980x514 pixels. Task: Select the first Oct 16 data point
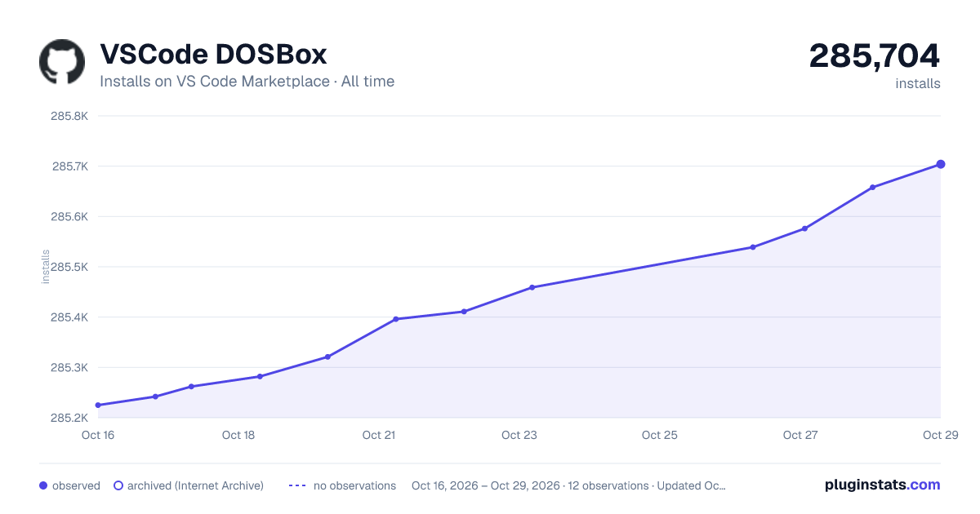98,405
